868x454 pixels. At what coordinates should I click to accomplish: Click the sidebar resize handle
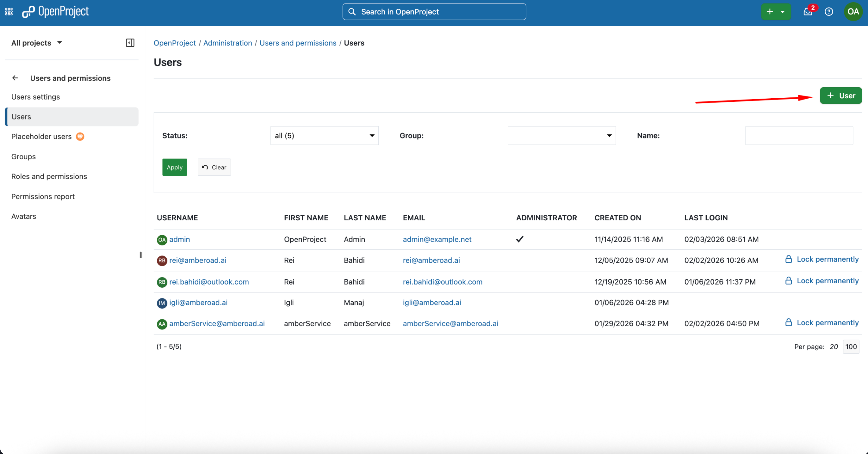pyautogui.click(x=141, y=255)
